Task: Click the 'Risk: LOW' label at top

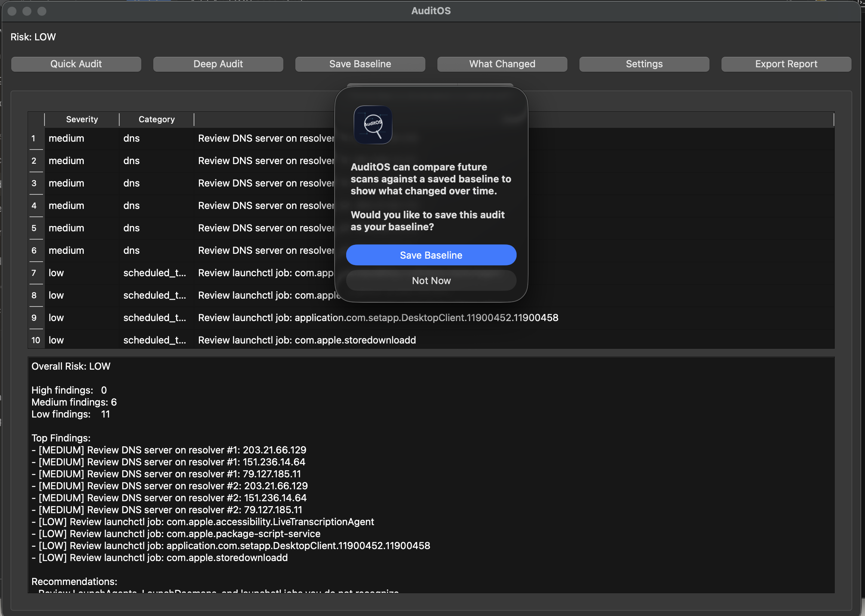Action: coord(33,37)
